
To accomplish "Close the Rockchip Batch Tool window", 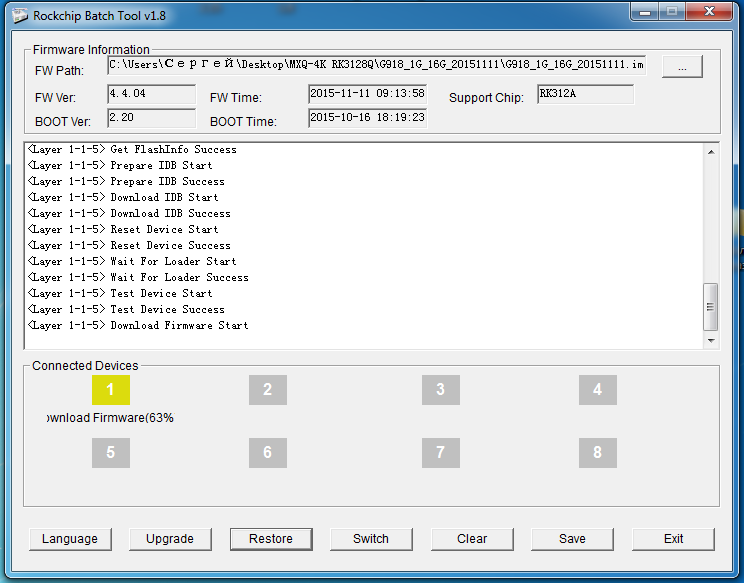I will 709,12.
